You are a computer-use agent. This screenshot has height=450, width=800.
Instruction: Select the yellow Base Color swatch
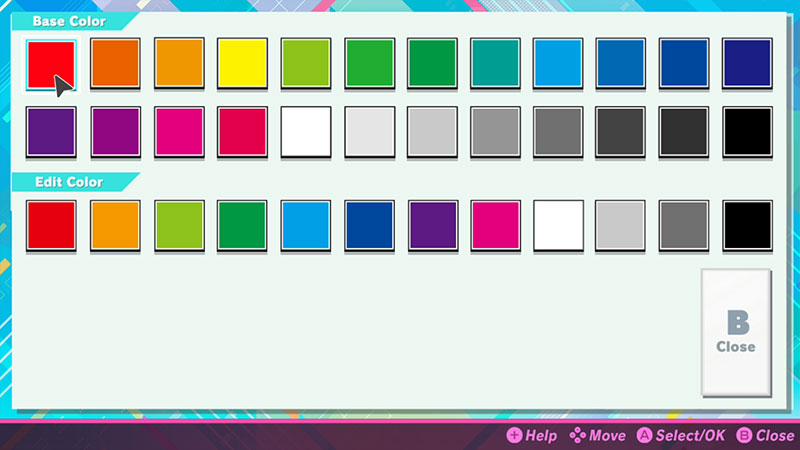(x=242, y=63)
